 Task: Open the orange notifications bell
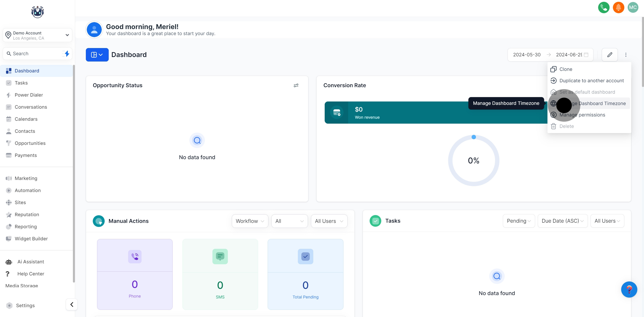click(618, 8)
